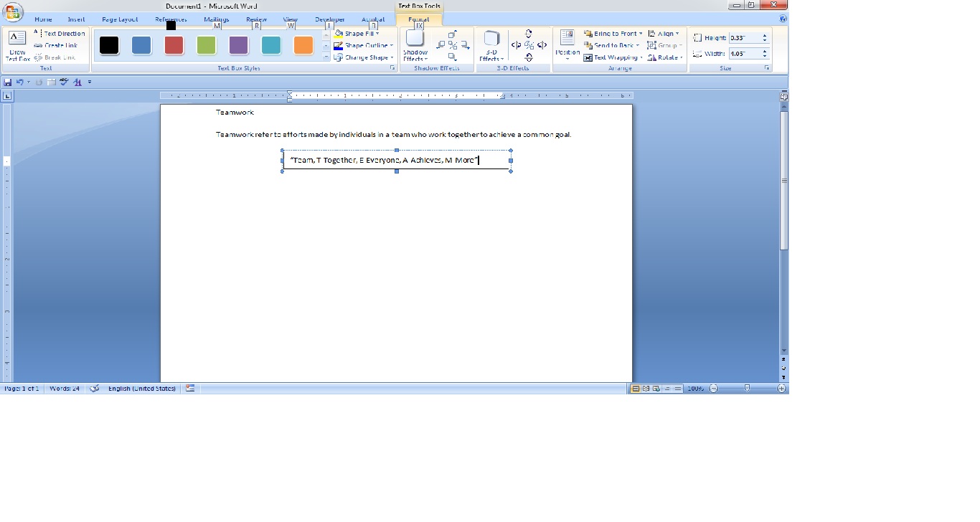The height and width of the screenshot is (522, 980).
Task: Customize Quick Access Toolbar dropdown arrow
Action: [90, 82]
